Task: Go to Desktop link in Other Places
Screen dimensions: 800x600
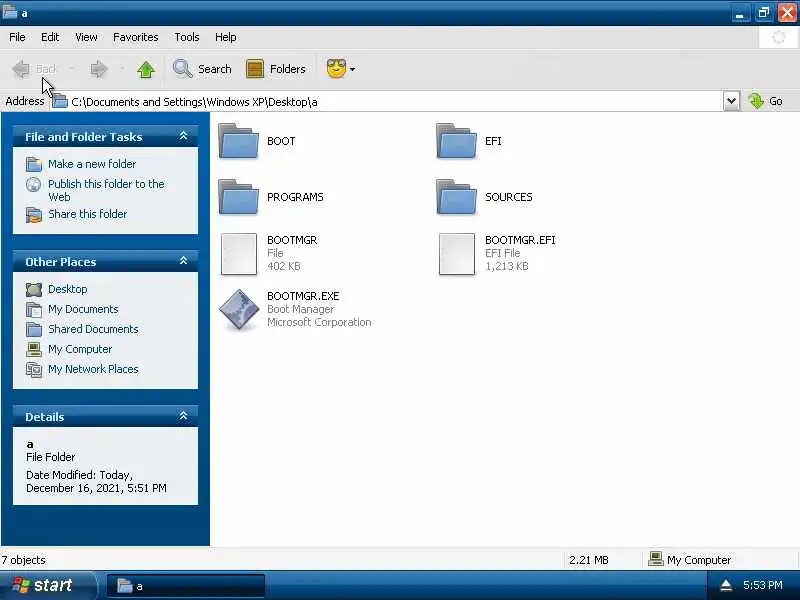Action: tap(67, 289)
